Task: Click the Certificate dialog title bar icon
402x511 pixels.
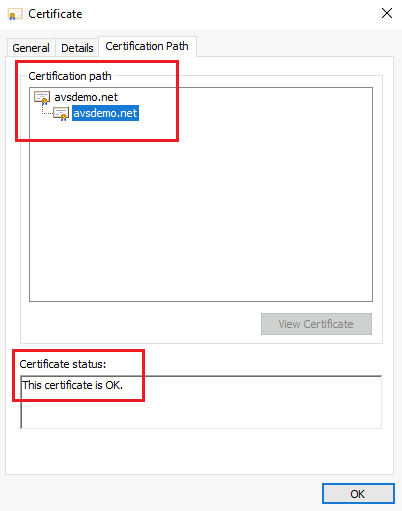Action: [15, 14]
